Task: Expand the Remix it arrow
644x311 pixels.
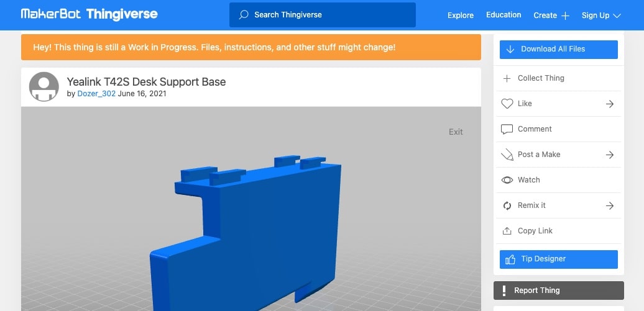Action: pos(610,205)
